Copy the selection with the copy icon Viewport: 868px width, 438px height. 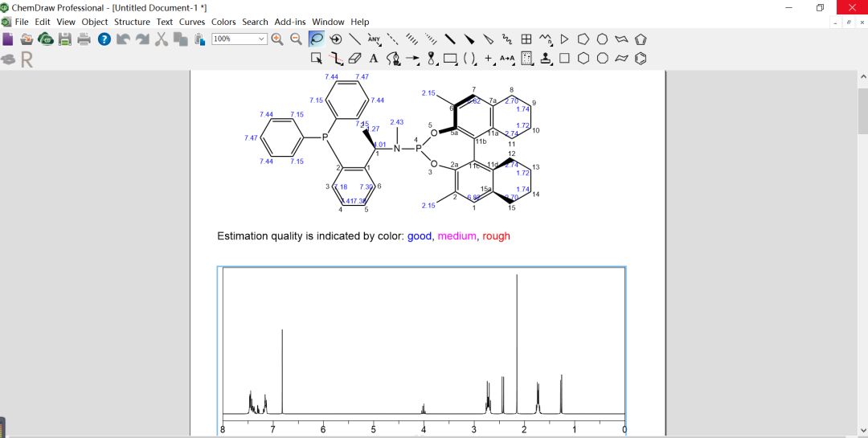pyautogui.click(x=181, y=39)
